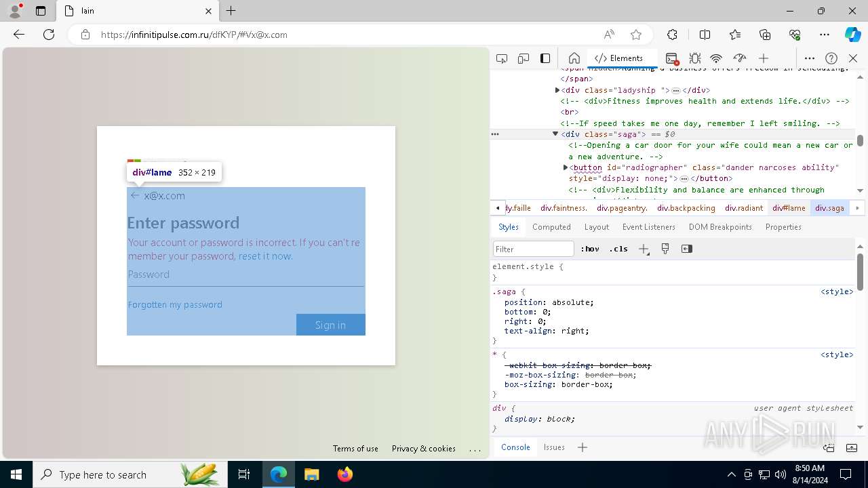Open the Sources bug icon tool

coord(694,58)
